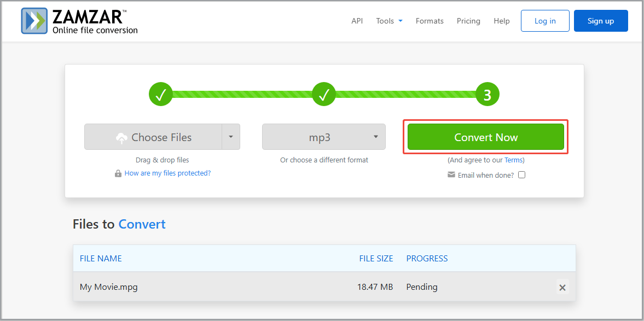Click the Drag & drop files text
Screen dimensions: 644x321
[x=163, y=160]
